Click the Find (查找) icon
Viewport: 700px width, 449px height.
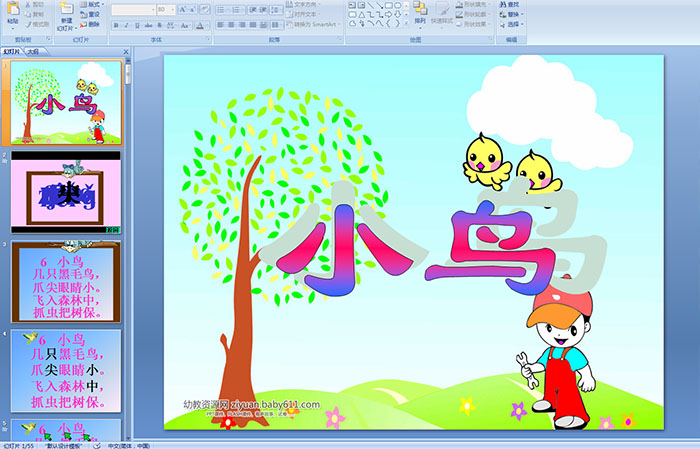click(x=511, y=4)
